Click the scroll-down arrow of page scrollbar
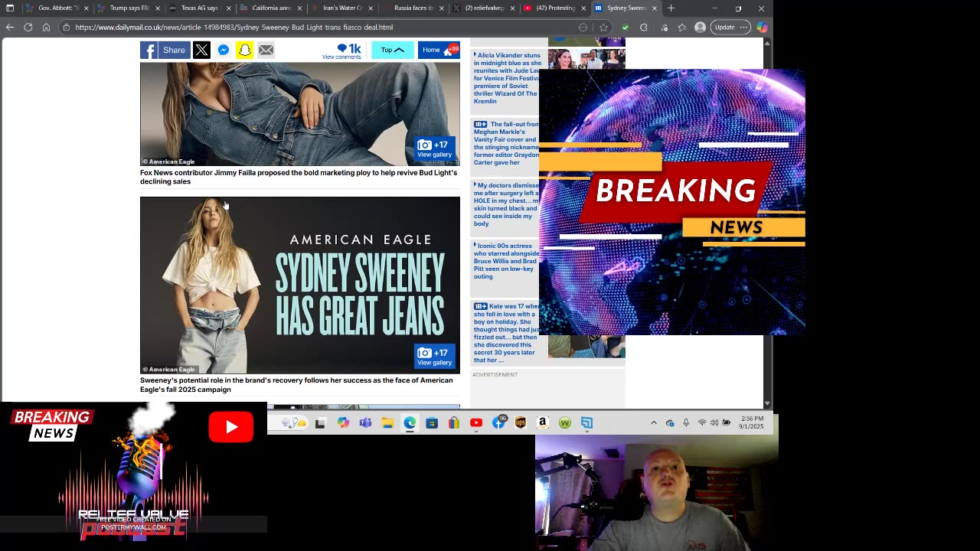This screenshot has height=551, width=980. [767, 403]
